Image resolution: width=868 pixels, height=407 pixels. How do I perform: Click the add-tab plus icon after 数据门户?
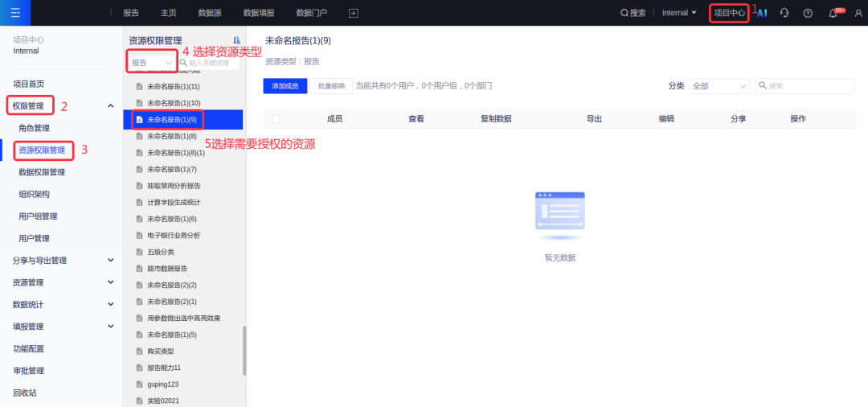[354, 13]
